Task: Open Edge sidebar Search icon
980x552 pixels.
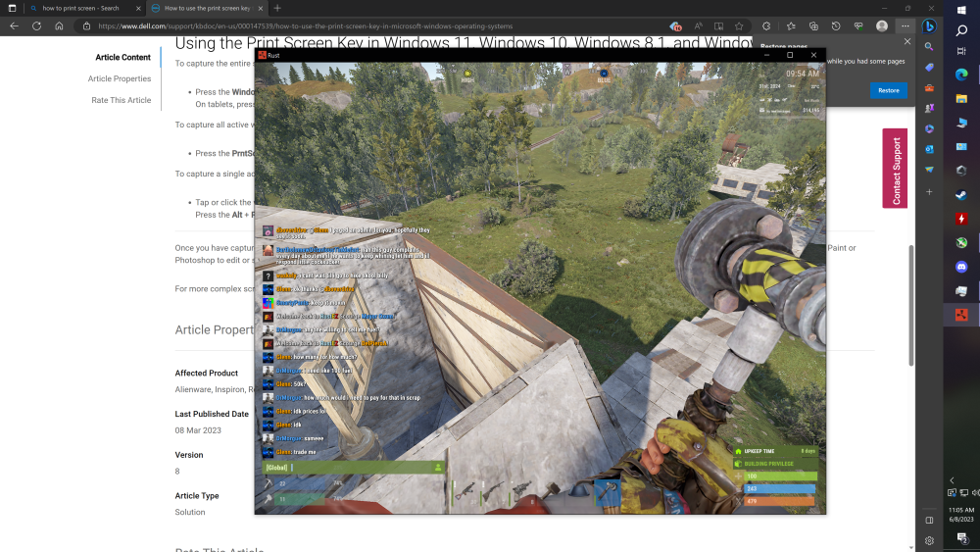Action: (929, 47)
